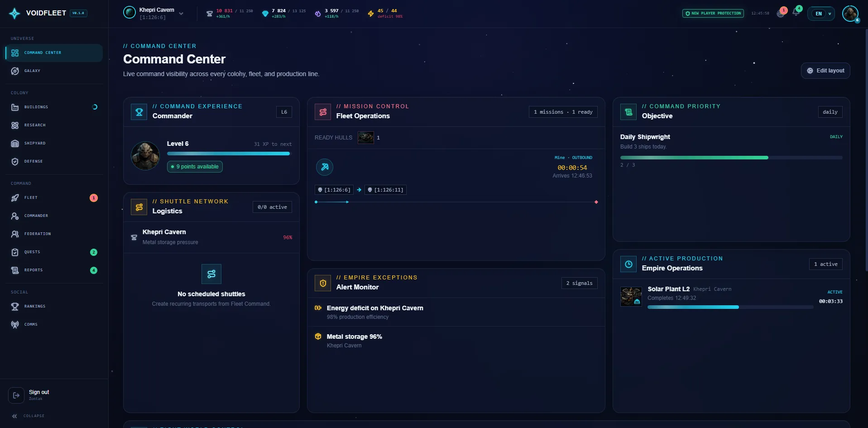Click the 9 points available badge
This screenshot has height=428, width=868.
tap(195, 167)
